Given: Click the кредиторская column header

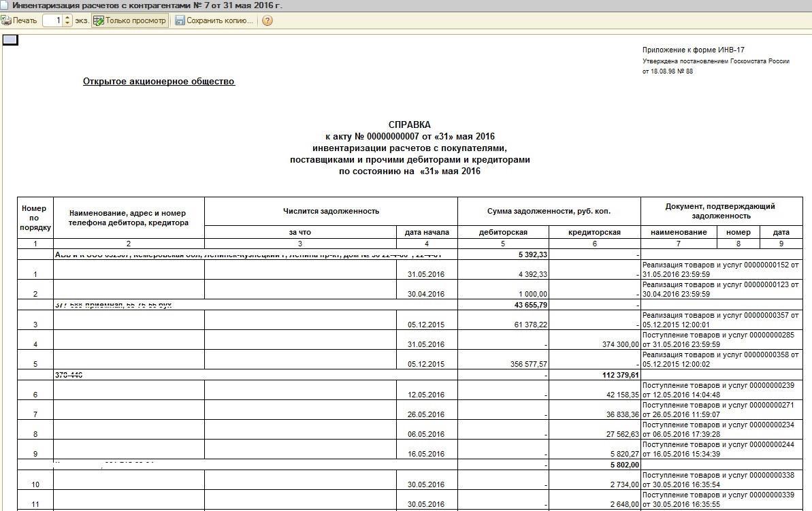Looking at the screenshot, I should point(594,232).
